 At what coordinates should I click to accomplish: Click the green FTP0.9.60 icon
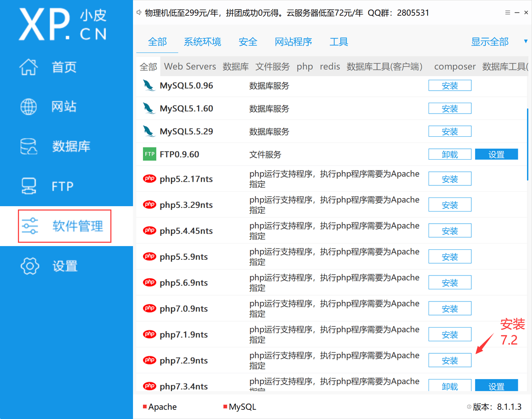tap(150, 154)
